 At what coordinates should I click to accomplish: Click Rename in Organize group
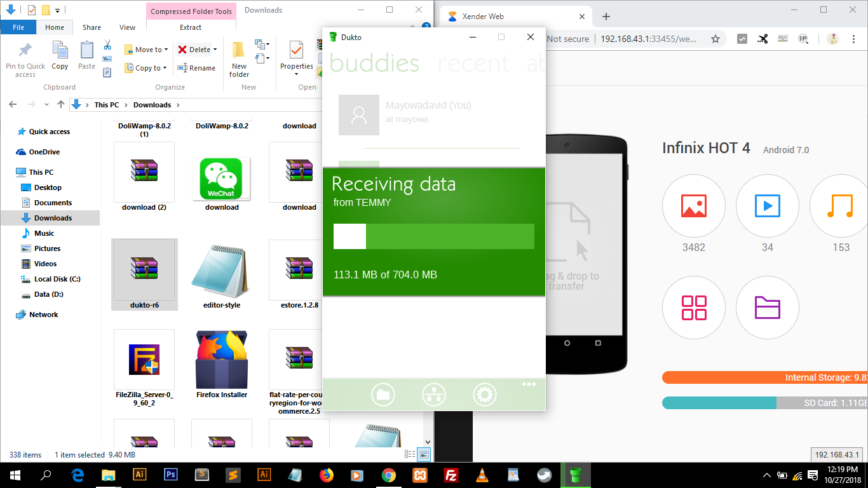196,68
